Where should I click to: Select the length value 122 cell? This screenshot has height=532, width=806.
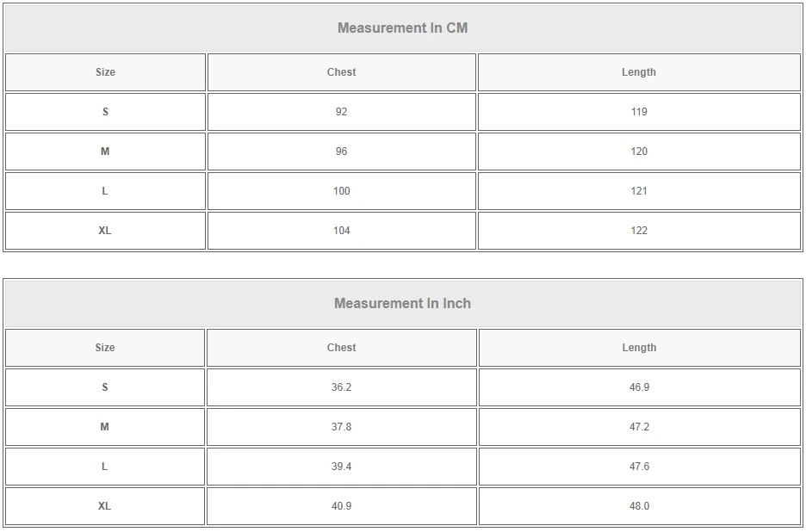(639, 231)
